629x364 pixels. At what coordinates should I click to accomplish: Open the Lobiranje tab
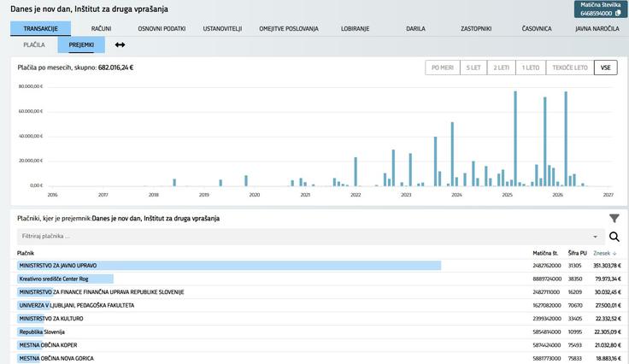click(355, 28)
